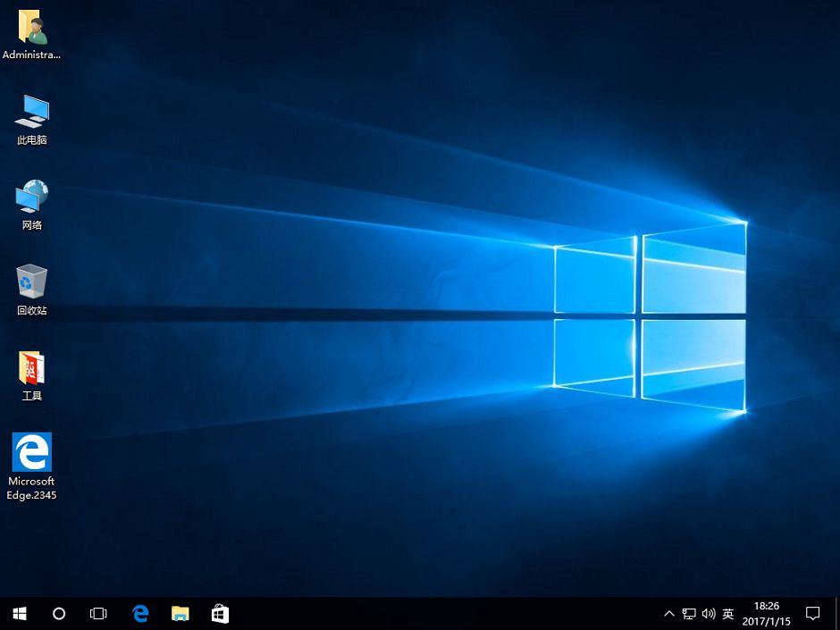Show hidden system tray icons
The height and width of the screenshot is (630, 840).
pyautogui.click(x=669, y=613)
